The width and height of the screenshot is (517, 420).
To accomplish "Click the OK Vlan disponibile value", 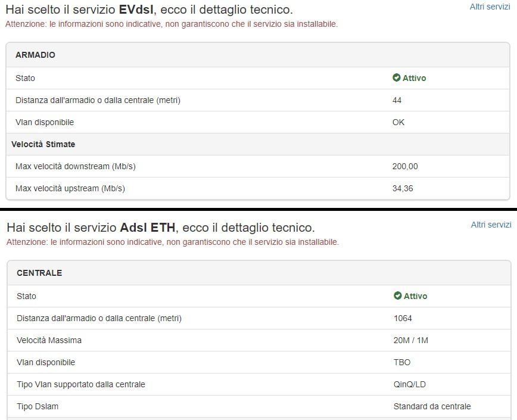I will 398,122.
